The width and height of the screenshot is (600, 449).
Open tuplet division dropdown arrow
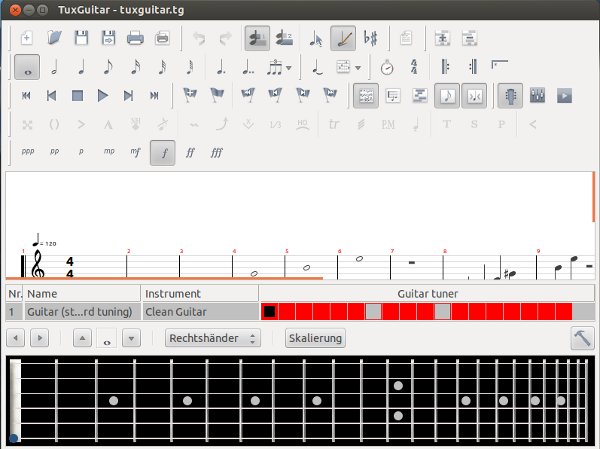pos(289,68)
